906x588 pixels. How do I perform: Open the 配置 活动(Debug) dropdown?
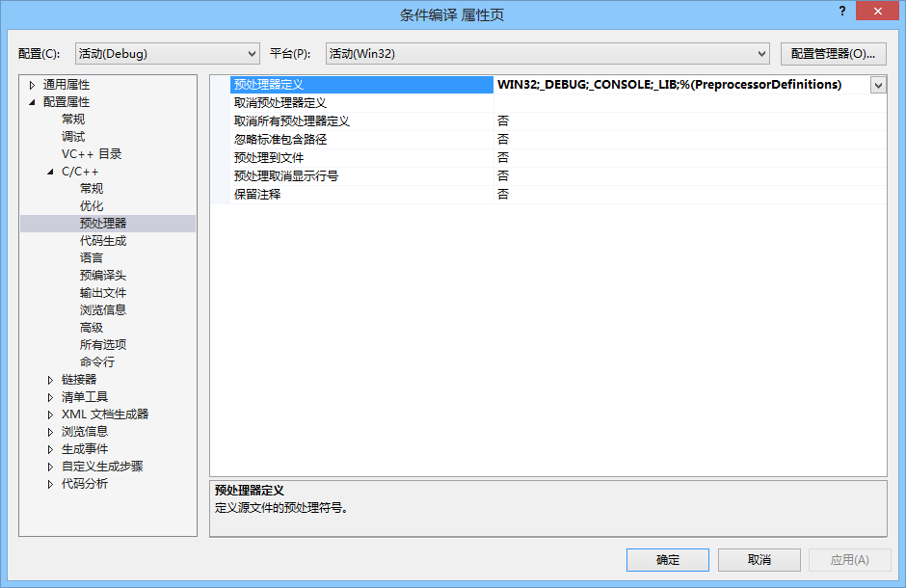tap(167, 54)
